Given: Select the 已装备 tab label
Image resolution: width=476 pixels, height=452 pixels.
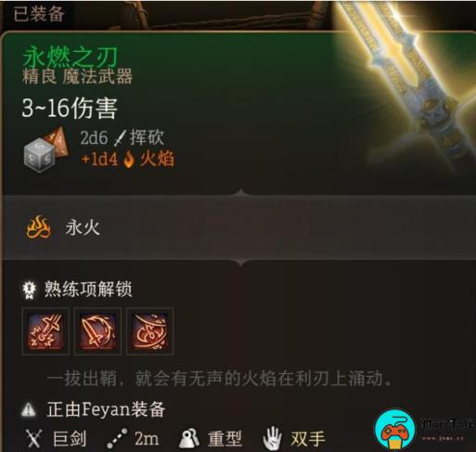Looking at the screenshot, I should [x=39, y=14].
